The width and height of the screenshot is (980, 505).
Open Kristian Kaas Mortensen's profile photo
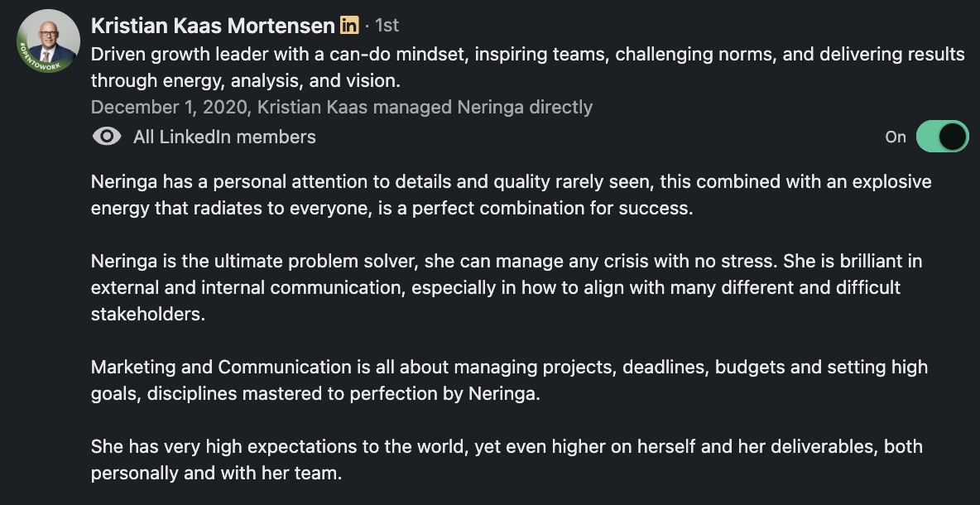click(x=49, y=38)
